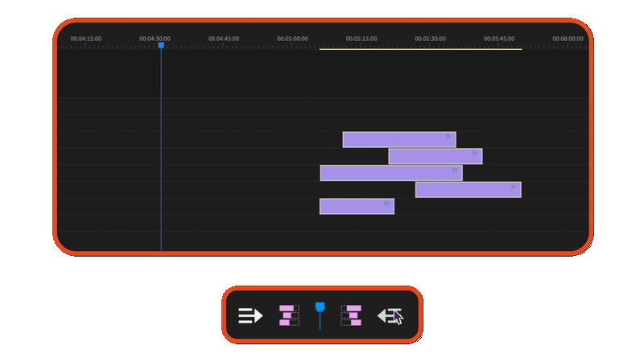Click the track select backward arrow icon
644x362 pixels.
390,315
